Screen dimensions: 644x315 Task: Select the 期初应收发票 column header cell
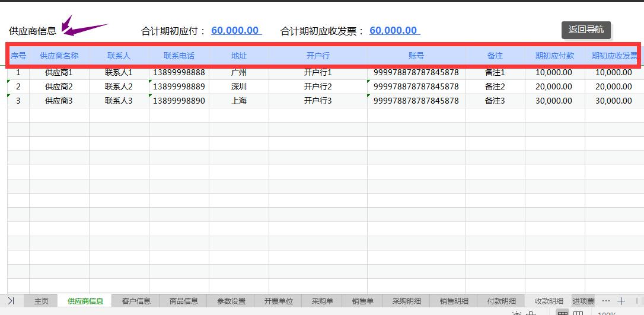click(x=614, y=56)
